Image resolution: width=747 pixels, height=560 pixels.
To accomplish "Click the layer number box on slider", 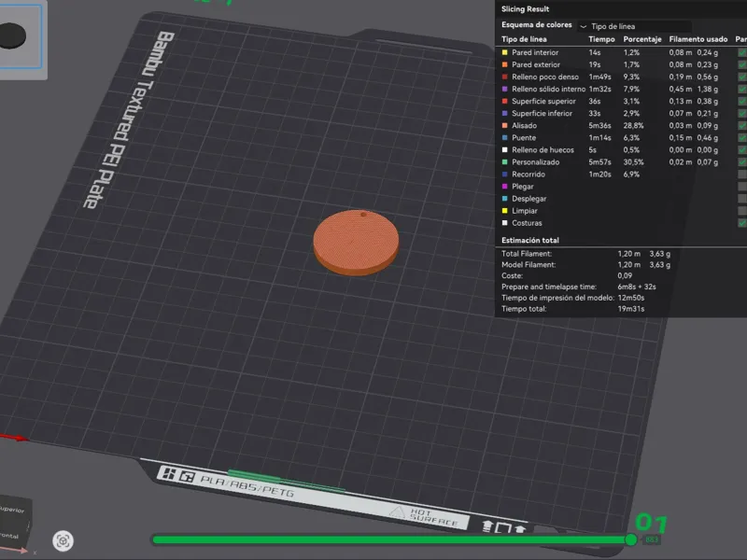I will click(651, 539).
